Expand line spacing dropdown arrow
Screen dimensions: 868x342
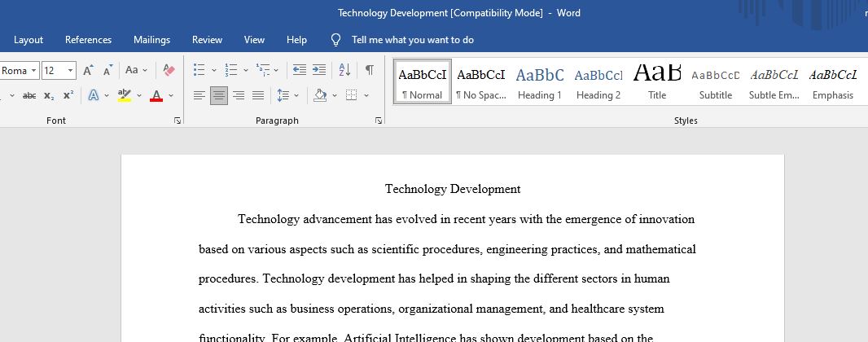[296, 96]
